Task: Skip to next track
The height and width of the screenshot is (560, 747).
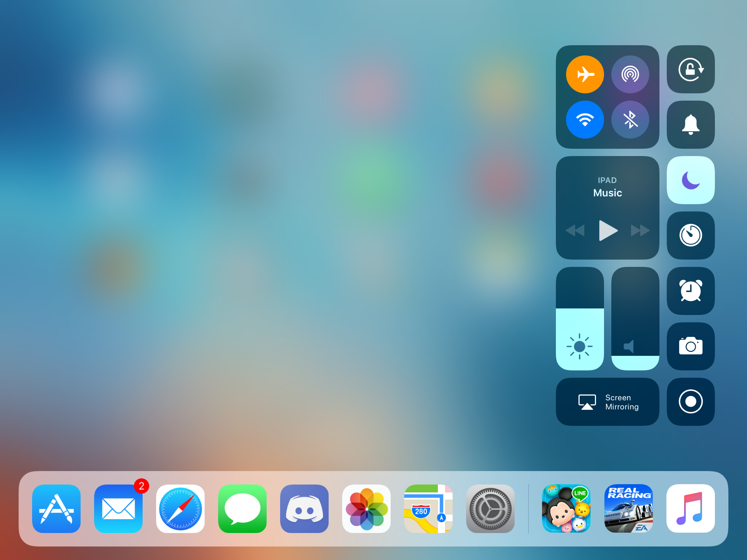Action: tap(640, 230)
